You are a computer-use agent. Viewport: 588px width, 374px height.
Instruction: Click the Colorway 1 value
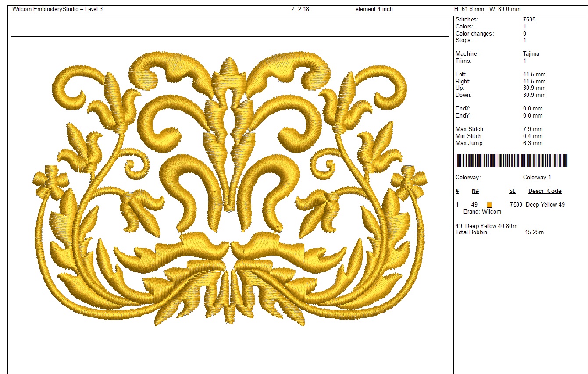click(537, 178)
